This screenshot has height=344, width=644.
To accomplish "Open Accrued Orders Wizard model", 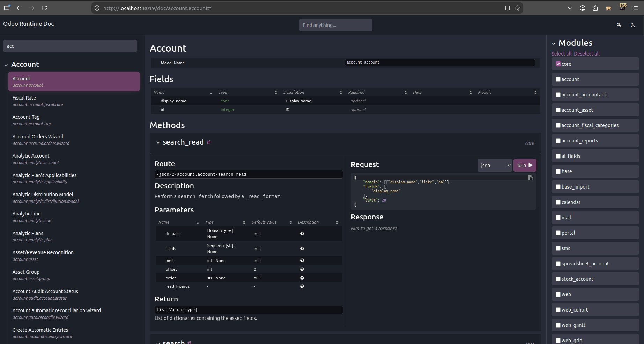I will (x=74, y=140).
